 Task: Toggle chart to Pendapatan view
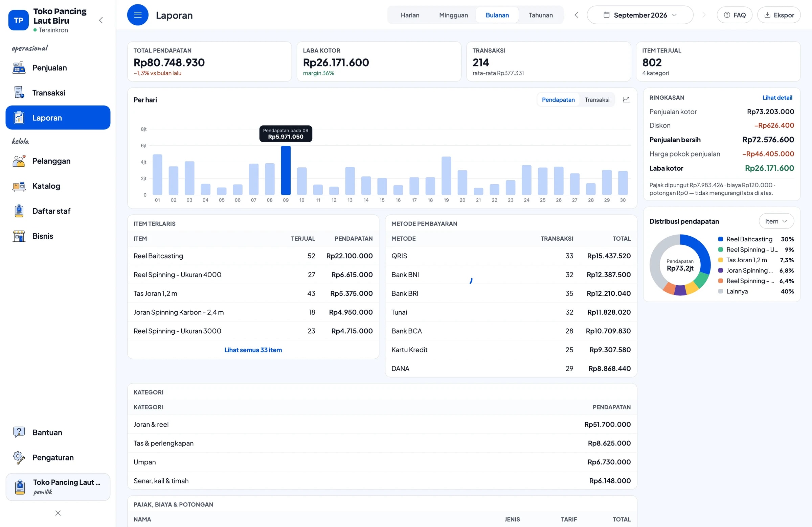pos(558,99)
